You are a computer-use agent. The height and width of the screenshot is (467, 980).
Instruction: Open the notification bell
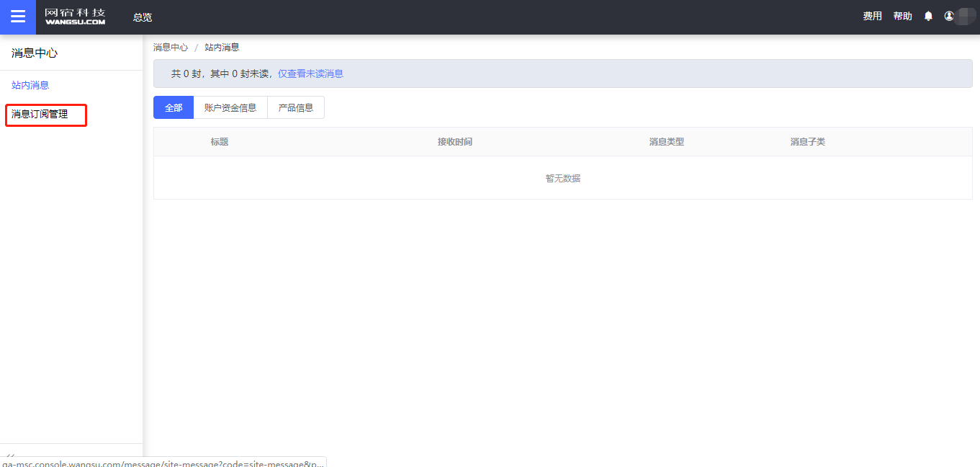click(x=928, y=16)
